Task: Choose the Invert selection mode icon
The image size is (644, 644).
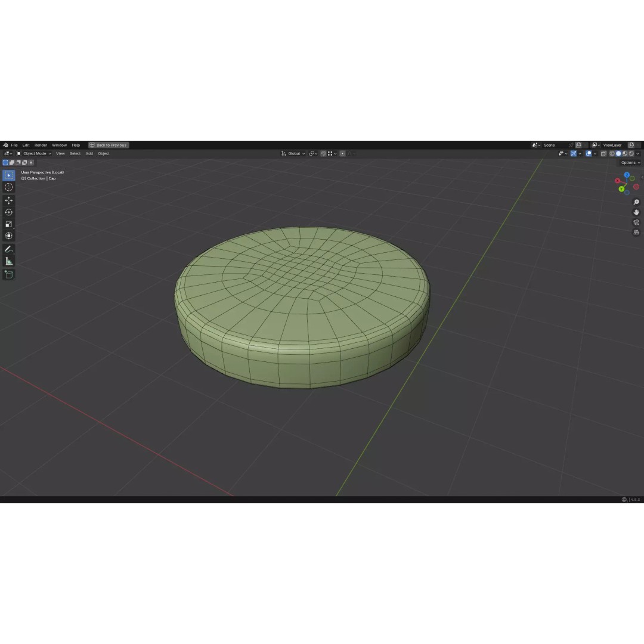Action: [24, 163]
